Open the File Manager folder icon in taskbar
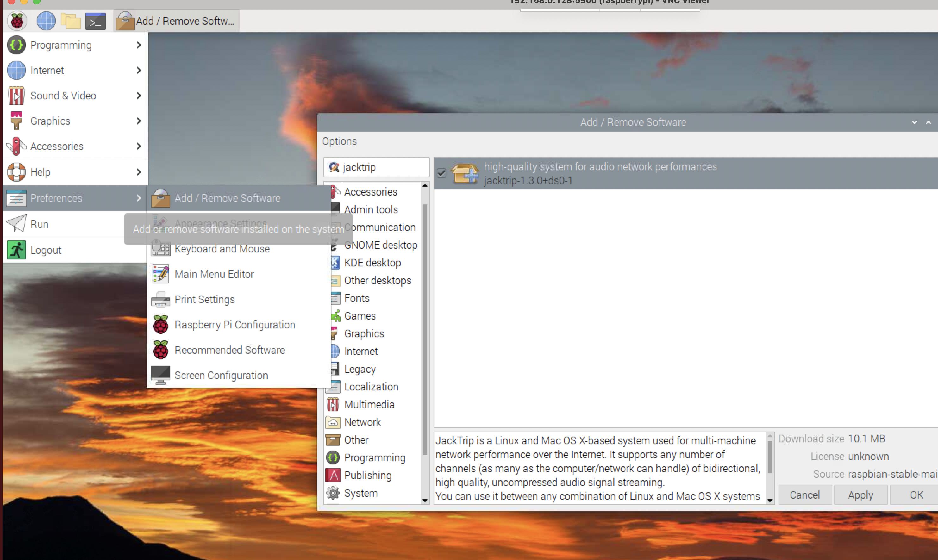 [x=71, y=21]
